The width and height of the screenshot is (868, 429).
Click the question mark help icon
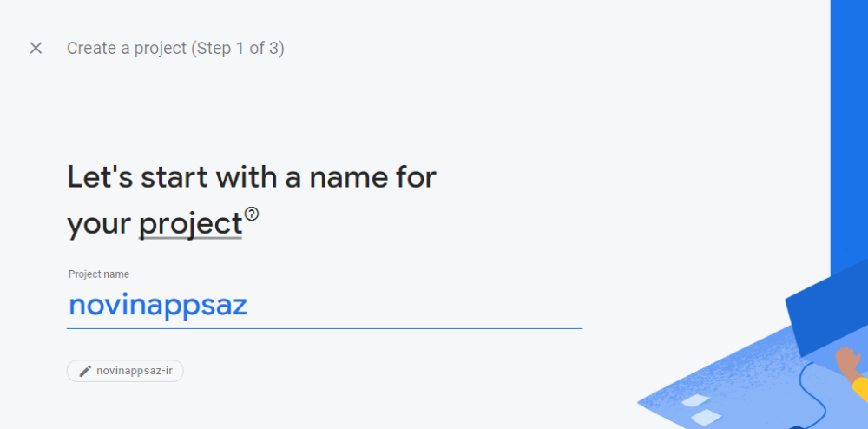click(252, 214)
